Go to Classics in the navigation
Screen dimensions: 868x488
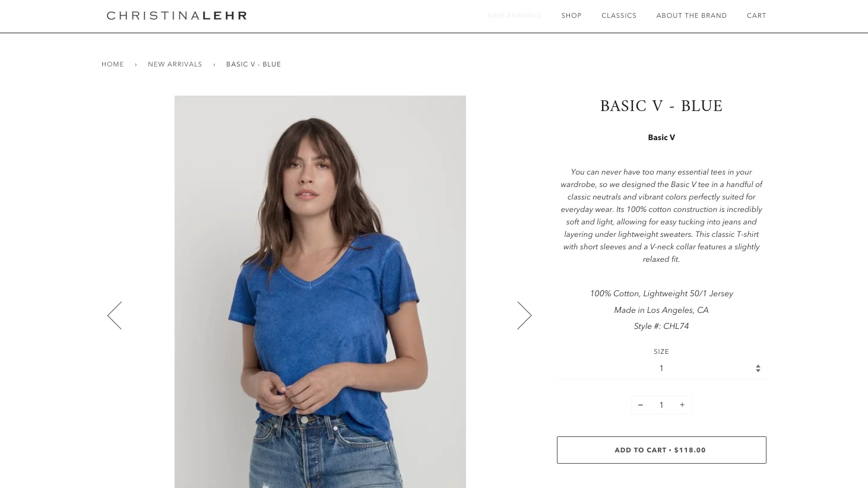(x=619, y=15)
